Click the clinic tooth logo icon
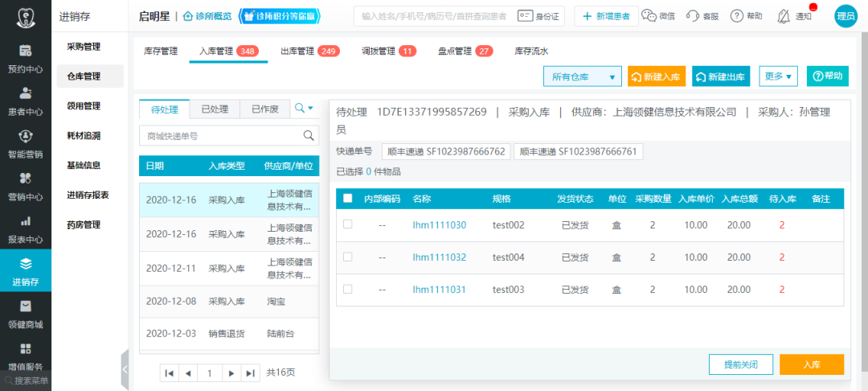The image size is (868, 391). point(26,17)
